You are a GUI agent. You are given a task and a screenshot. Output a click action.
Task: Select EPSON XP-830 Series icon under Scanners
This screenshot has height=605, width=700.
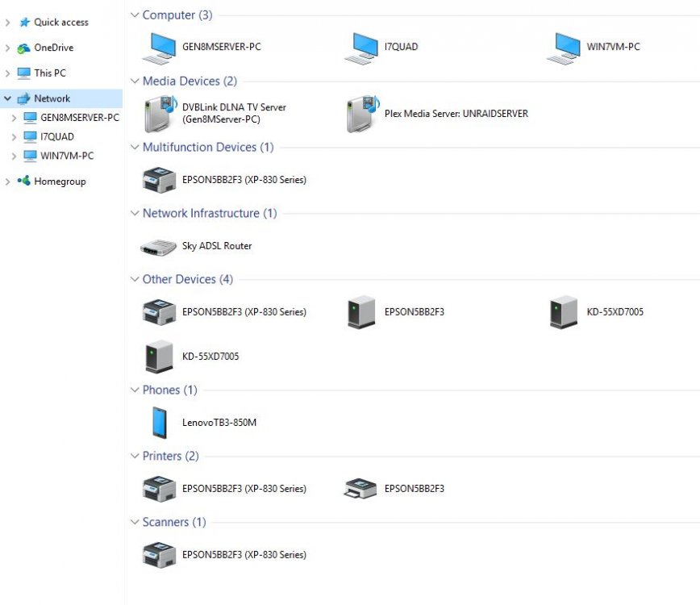(x=159, y=554)
